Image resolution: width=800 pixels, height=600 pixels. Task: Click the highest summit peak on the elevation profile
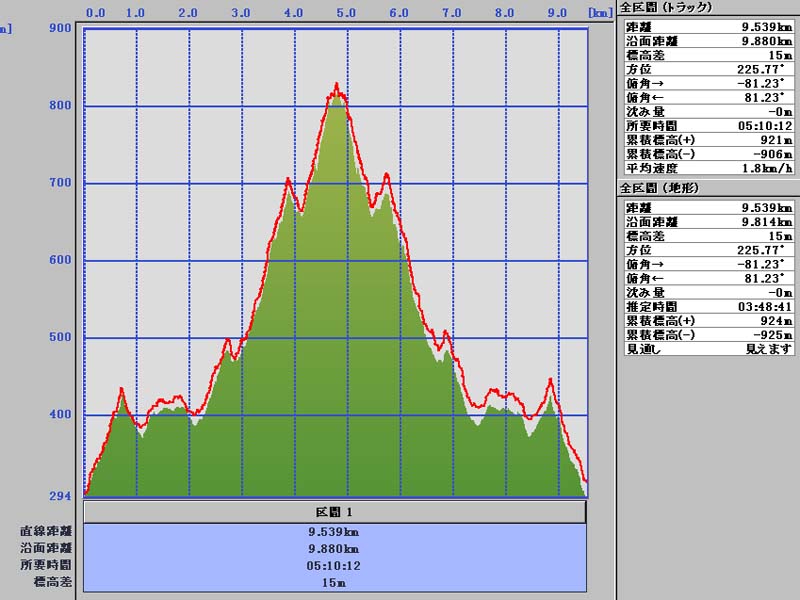[337, 86]
